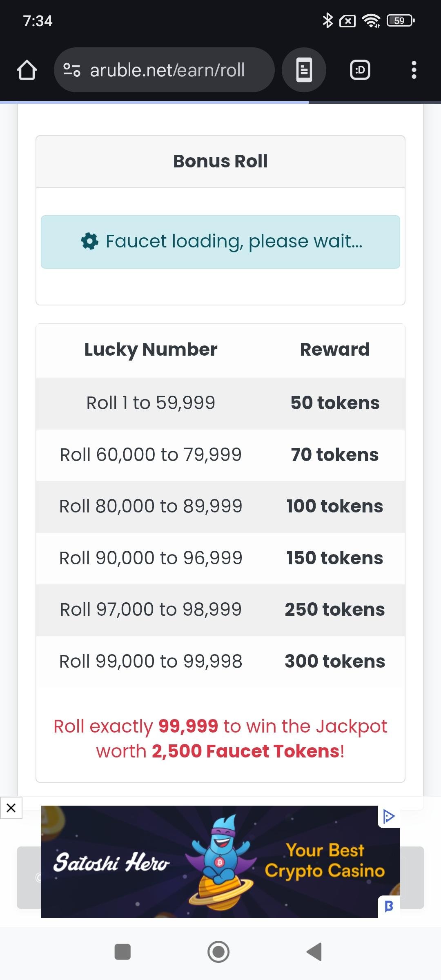Tap the Reward column header

point(334,350)
